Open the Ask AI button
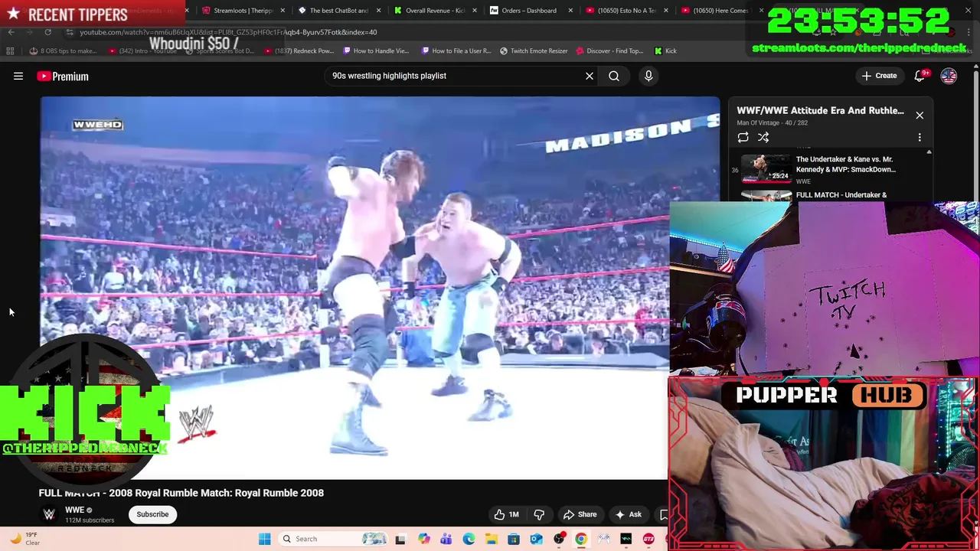The image size is (980, 551). 629,514
